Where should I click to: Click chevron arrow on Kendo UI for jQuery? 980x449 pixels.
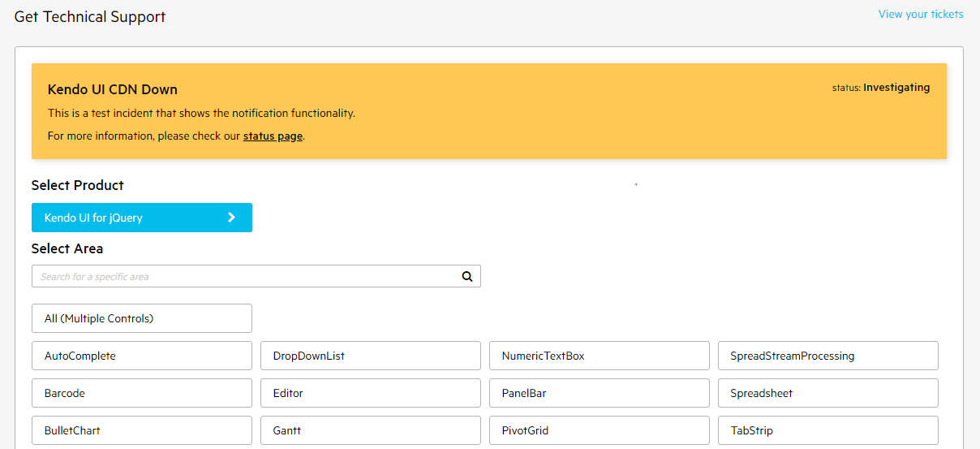231,218
